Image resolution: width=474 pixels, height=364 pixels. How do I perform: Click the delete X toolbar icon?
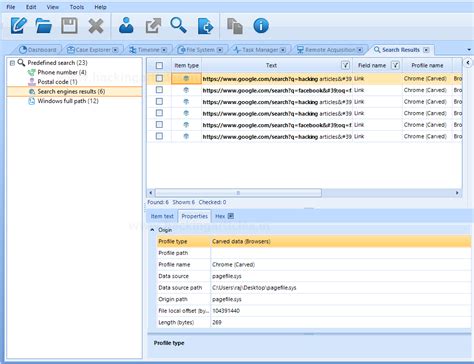click(x=96, y=26)
